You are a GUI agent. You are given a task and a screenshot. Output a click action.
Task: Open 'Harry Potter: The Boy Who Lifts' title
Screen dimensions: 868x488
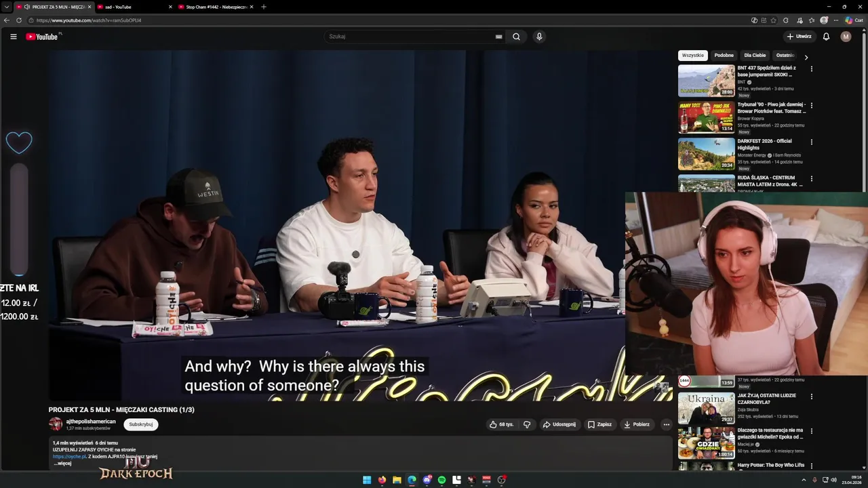pyautogui.click(x=771, y=465)
